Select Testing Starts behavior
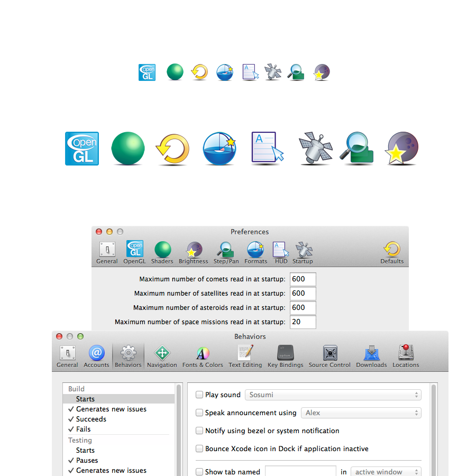The image size is (476, 476). pyautogui.click(x=118, y=450)
